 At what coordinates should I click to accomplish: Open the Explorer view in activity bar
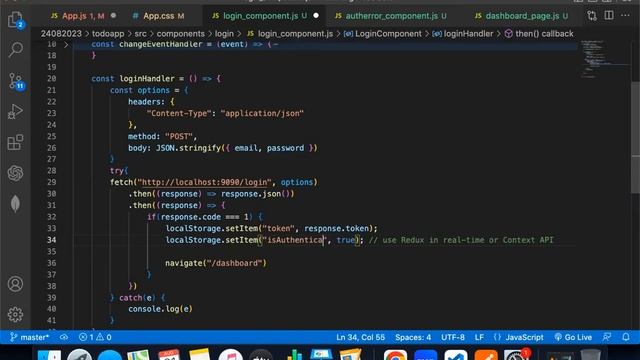(16, 20)
